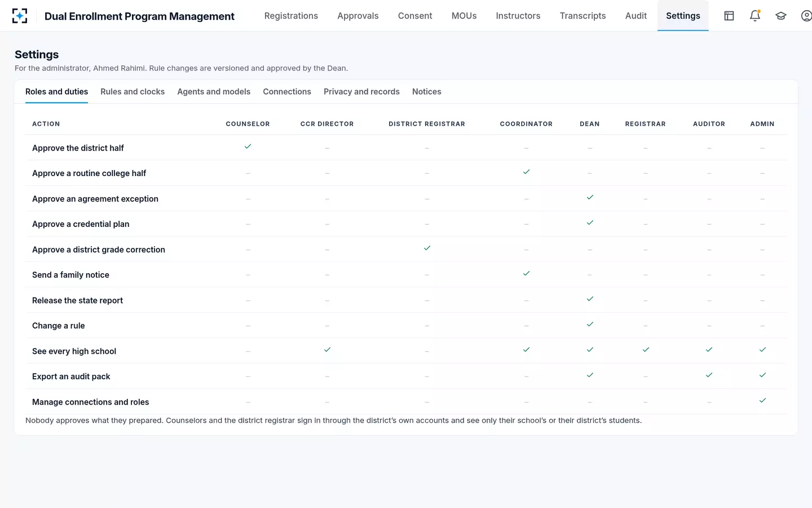Screen dimensions: 812x508
Task: Click the app logo icon
Action: pyautogui.click(x=20, y=16)
